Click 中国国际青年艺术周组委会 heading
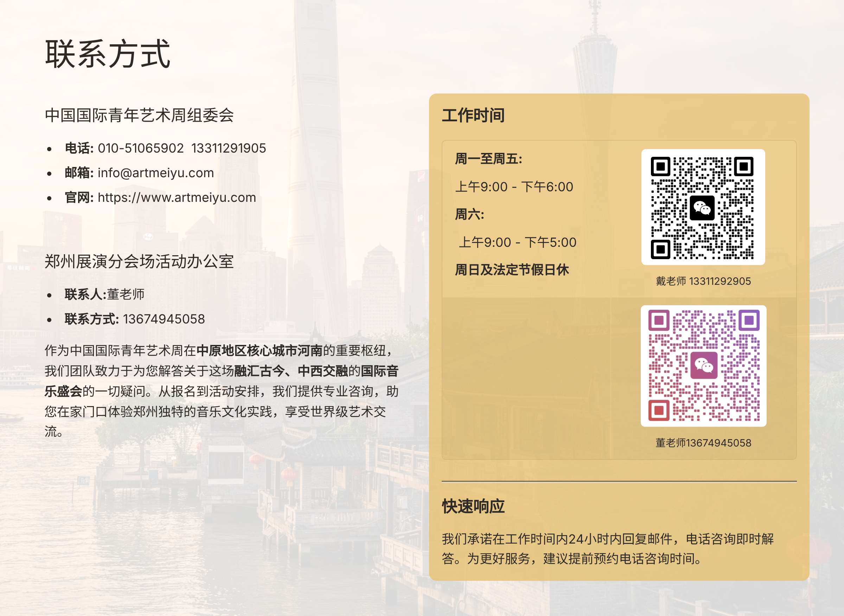 pos(139,115)
